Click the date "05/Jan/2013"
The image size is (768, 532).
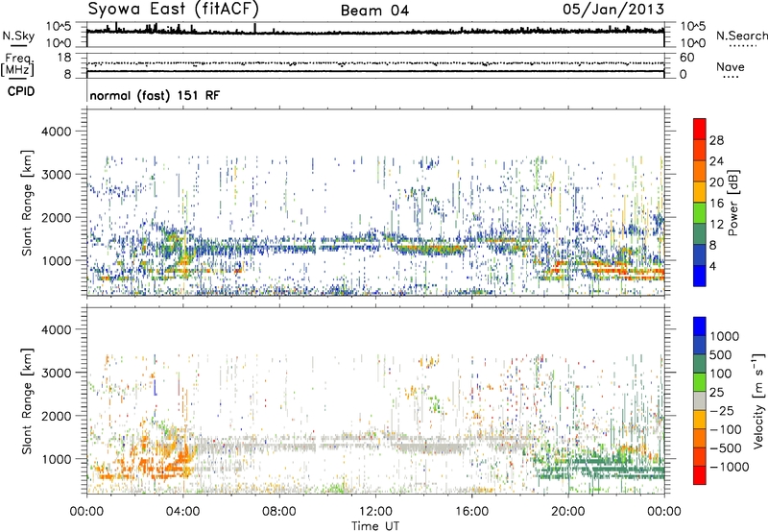coord(613,10)
